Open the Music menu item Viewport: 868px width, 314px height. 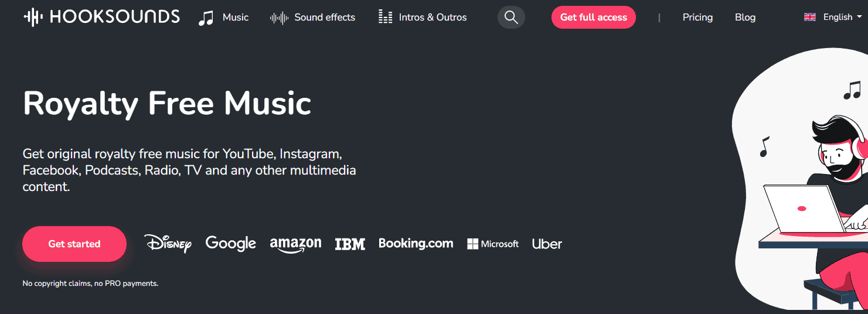(x=236, y=18)
